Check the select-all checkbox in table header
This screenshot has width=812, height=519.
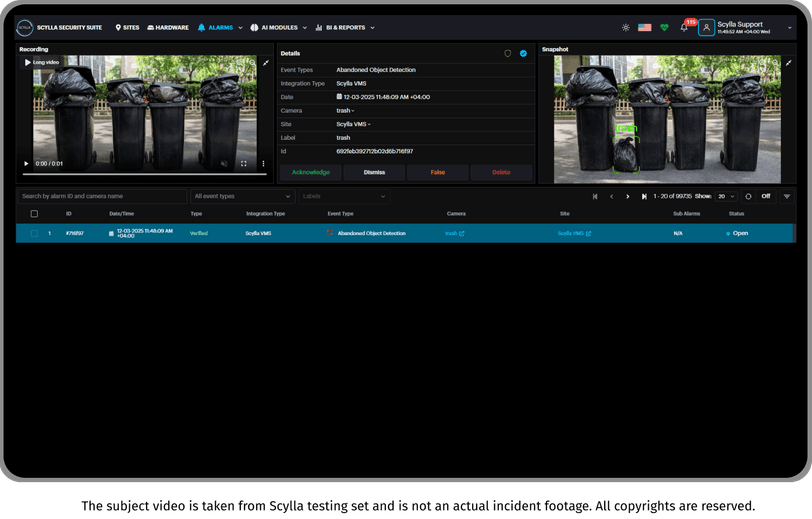pyautogui.click(x=34, y=213)
